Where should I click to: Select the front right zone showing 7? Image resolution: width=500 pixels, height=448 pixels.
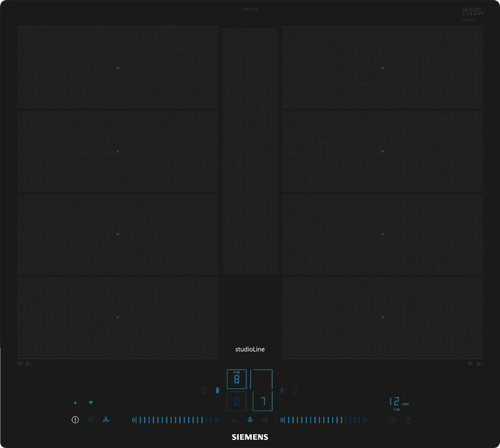tap(262, 401)
